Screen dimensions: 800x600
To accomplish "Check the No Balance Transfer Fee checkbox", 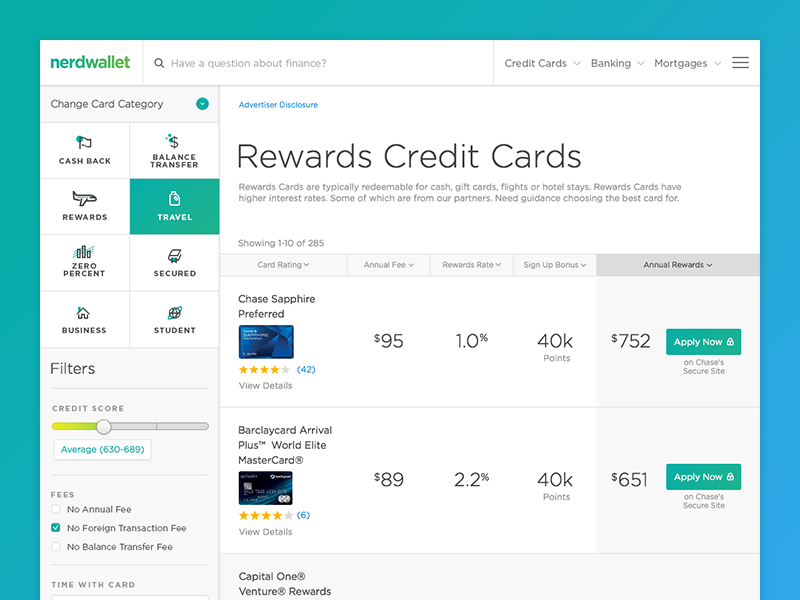I will 56,546.
